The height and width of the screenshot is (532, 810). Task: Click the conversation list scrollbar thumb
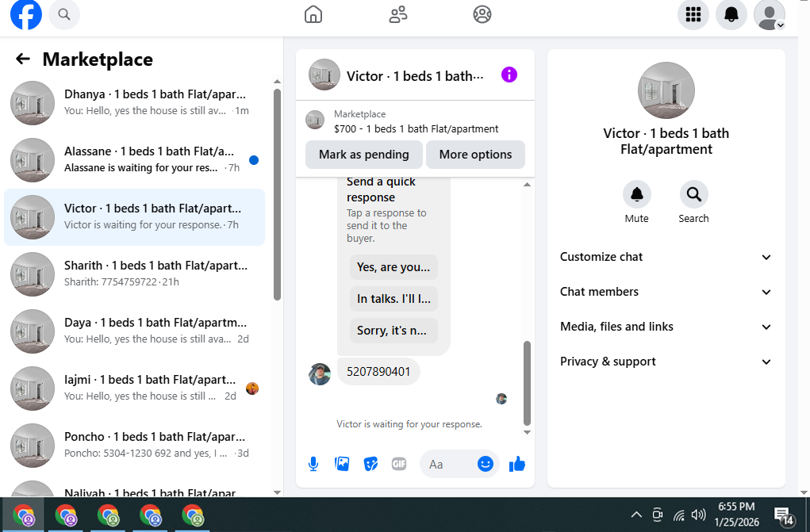278,195
